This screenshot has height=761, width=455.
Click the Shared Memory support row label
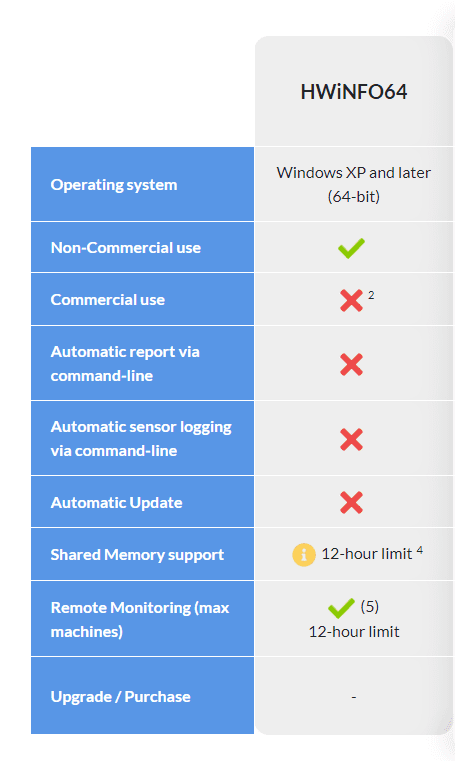coord(137,555)
